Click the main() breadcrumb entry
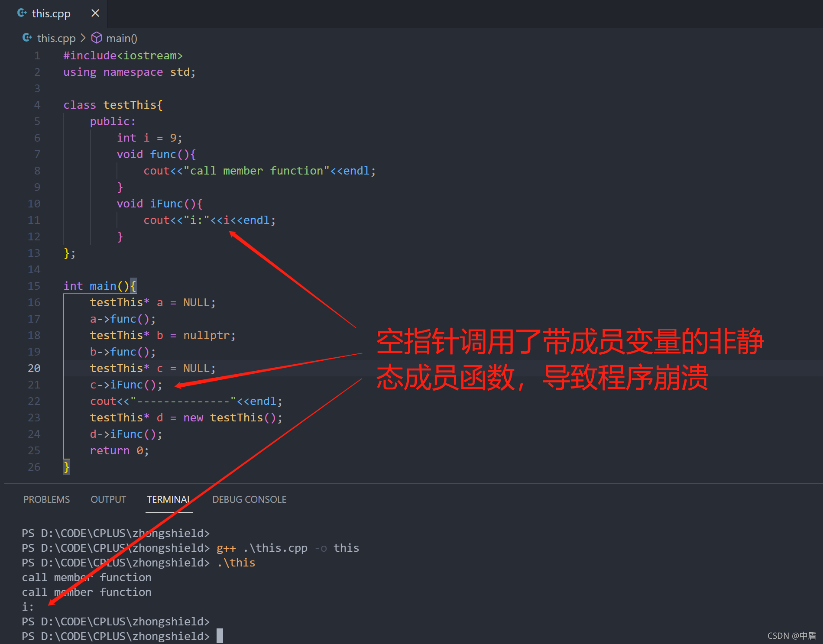823x644 pixels. tap(121, 38)
